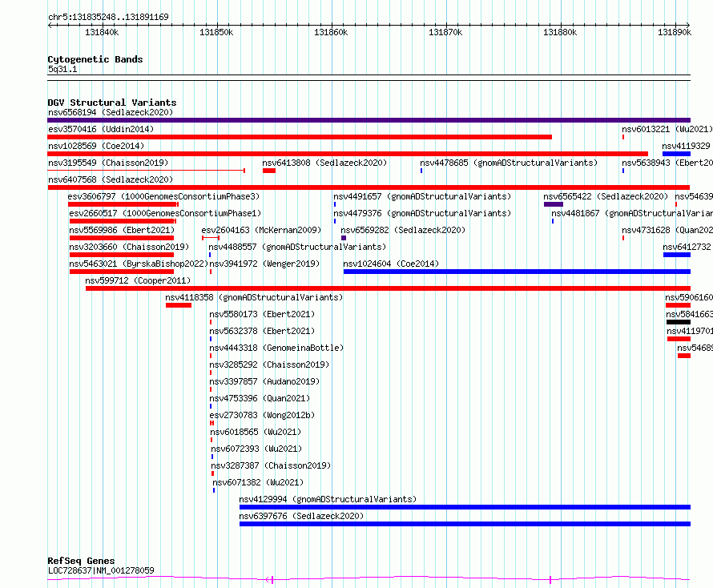Click the nsv6413808 (Sedlazeck2020) label
Screen dimensions: 713x588
click(324, 163)
